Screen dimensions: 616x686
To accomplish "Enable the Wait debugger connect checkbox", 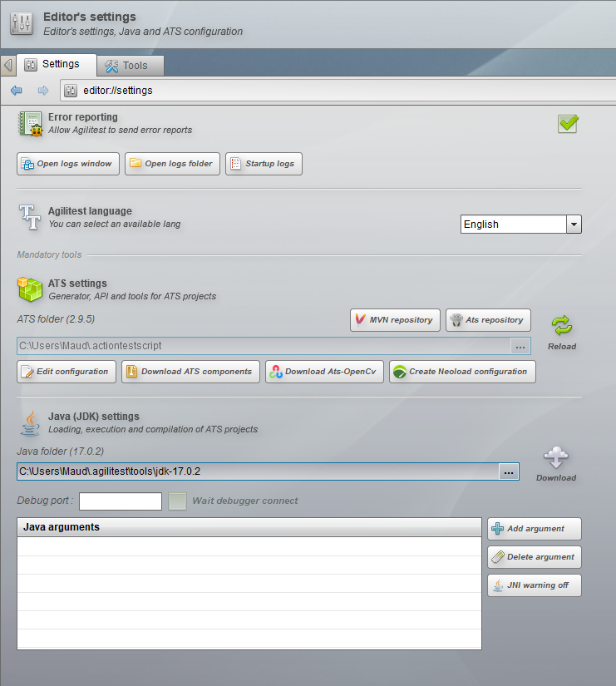I will (x=178, y=501).
